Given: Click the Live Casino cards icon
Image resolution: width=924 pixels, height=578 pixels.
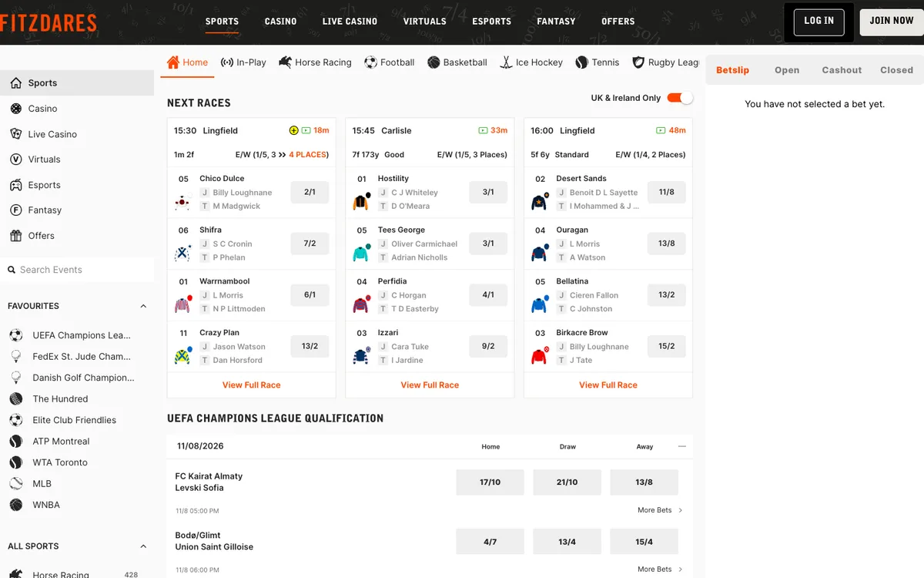Looking at the screenshot, I should pos(15,134).
